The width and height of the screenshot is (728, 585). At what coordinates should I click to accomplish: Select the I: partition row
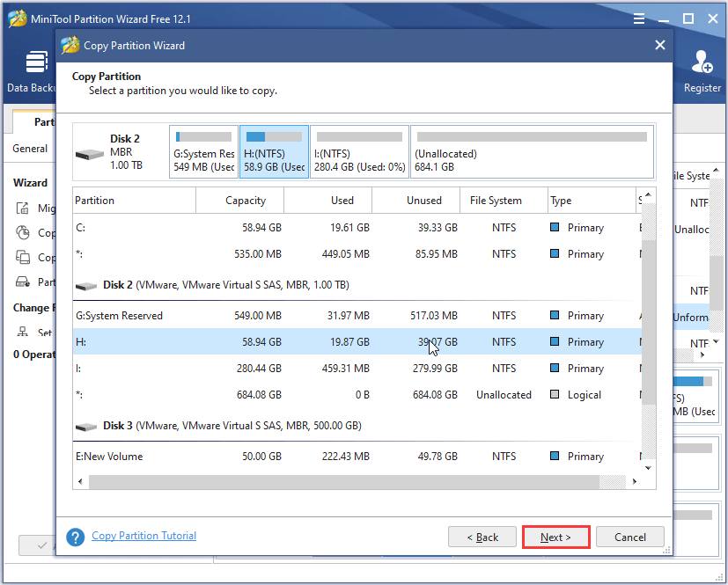tap(357, 369)
